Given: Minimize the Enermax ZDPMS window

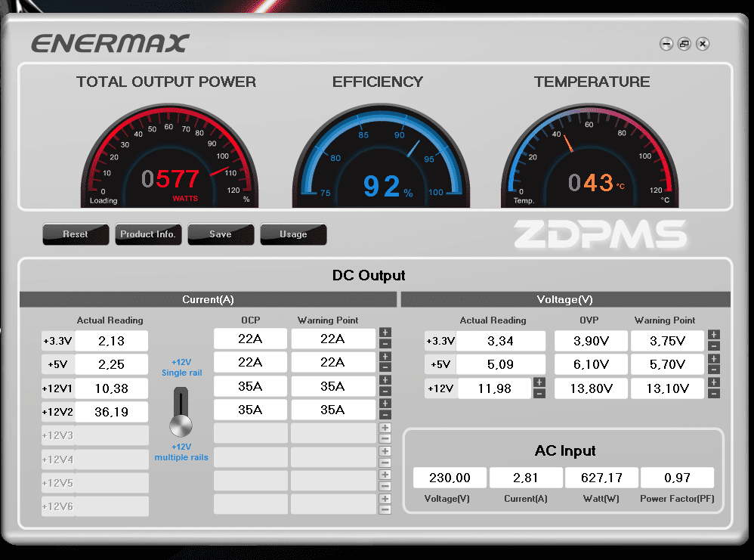Looking at the screenshot, I should [666, 45].
